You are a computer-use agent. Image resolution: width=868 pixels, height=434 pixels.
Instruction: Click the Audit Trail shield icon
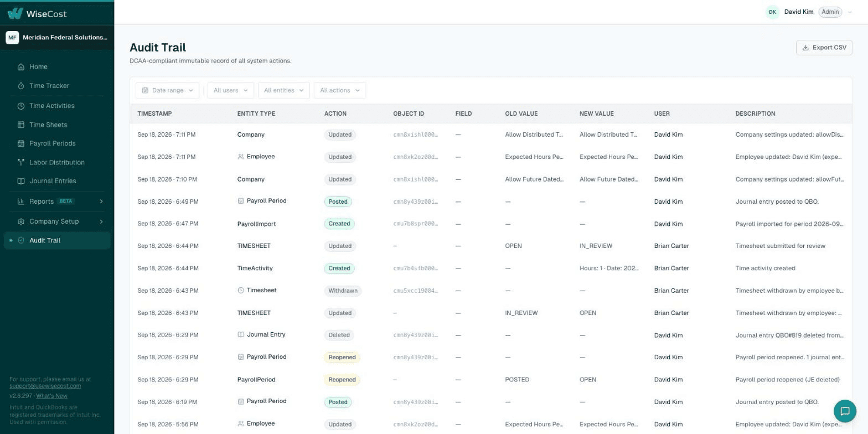point(21,240)
